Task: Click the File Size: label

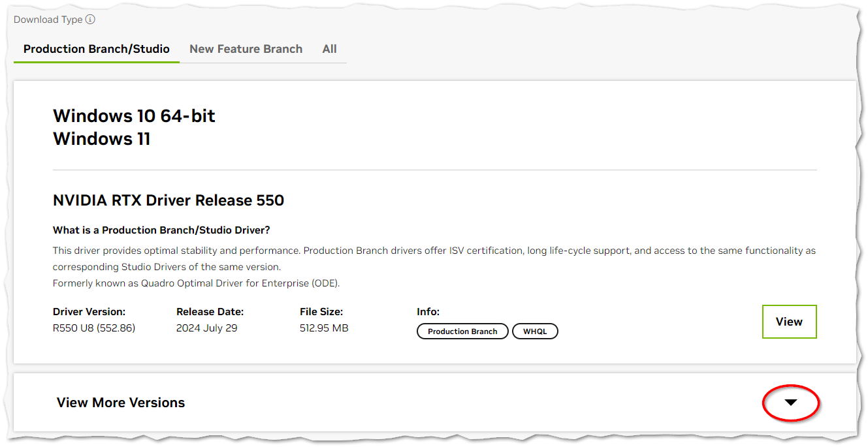Action: [x=321, y=312]
